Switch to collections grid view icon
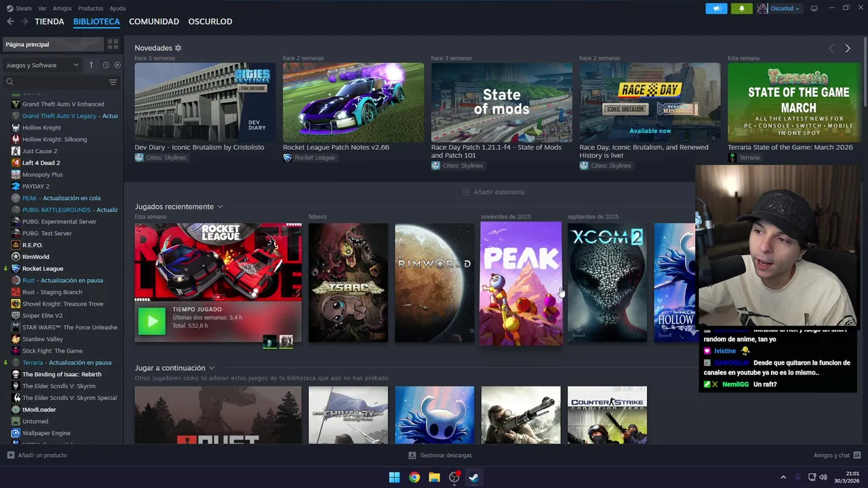 pyautogui.click(x=113, y=44)
